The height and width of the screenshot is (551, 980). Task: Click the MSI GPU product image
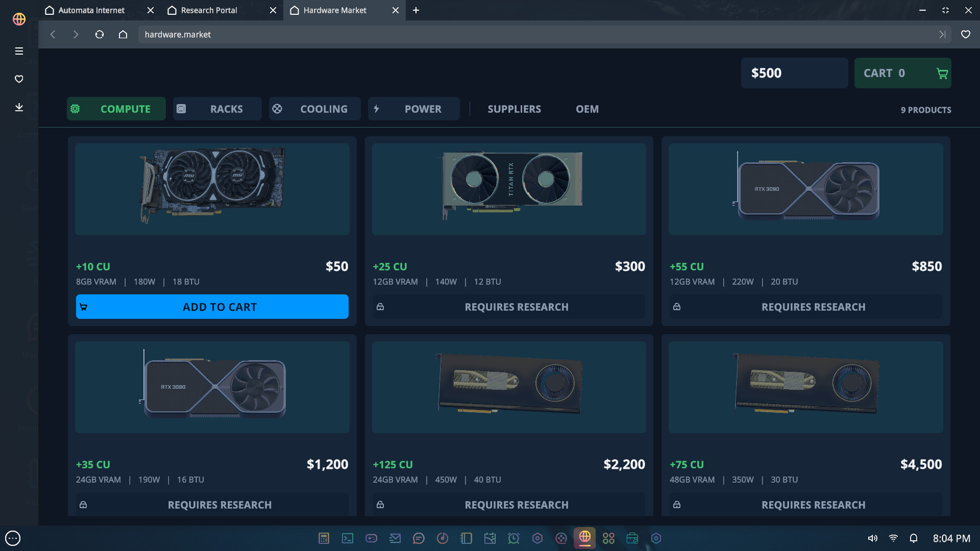212,189
